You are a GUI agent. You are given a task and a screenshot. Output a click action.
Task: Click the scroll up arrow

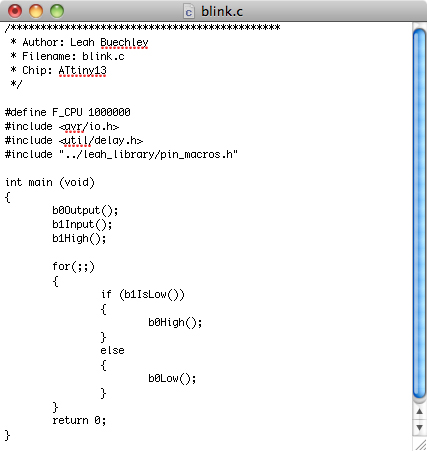[x=419, y=412]
